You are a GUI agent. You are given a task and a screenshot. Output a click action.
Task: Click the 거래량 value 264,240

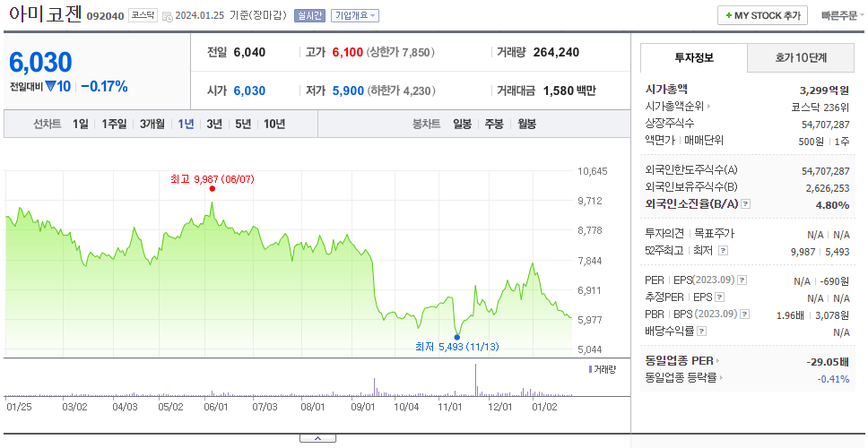click(x=556, y=53)
